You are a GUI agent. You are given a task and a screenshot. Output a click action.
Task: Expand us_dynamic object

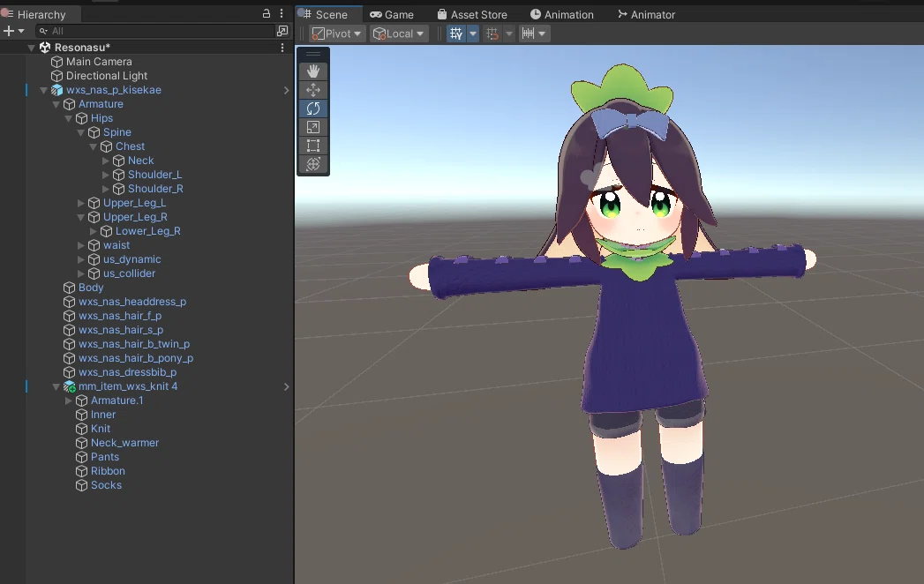[x=80, y=259]
